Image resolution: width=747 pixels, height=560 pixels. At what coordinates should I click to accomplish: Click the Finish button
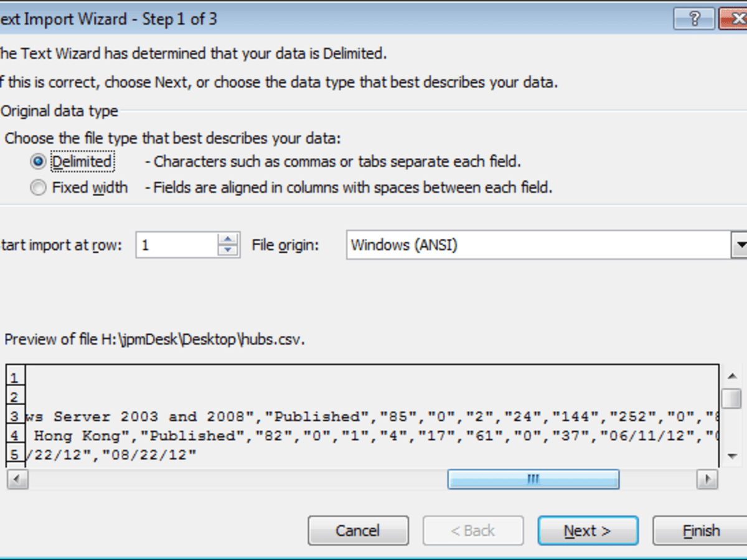[x=702, y=531]
